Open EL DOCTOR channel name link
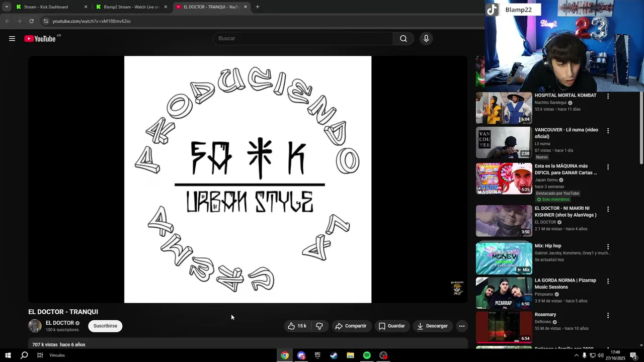Viewport: 644px width, 362px height. point(60,323)
